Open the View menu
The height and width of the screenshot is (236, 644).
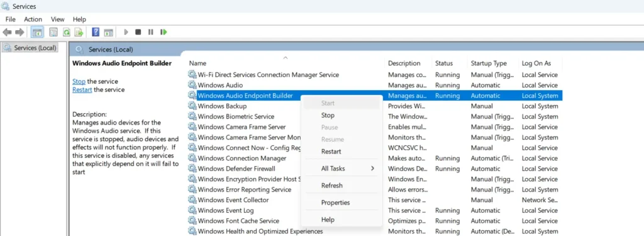pyautogui.click(x=57, y=20)
